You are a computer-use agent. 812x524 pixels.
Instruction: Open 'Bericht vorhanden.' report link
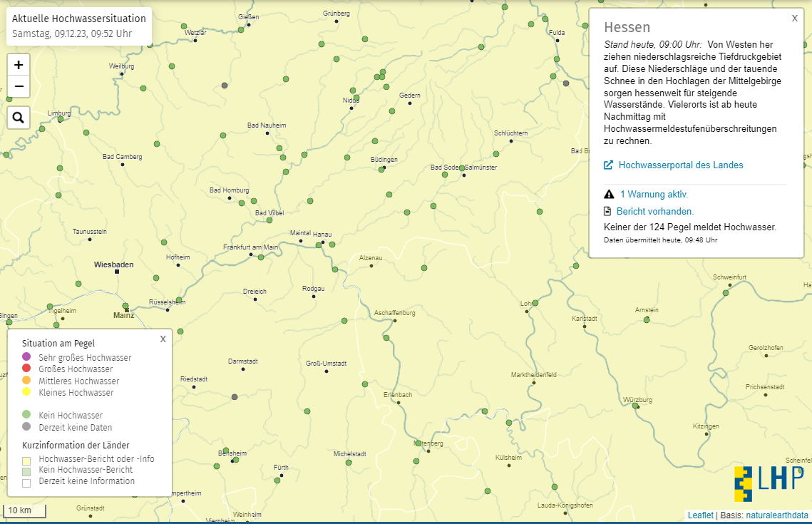654,211
